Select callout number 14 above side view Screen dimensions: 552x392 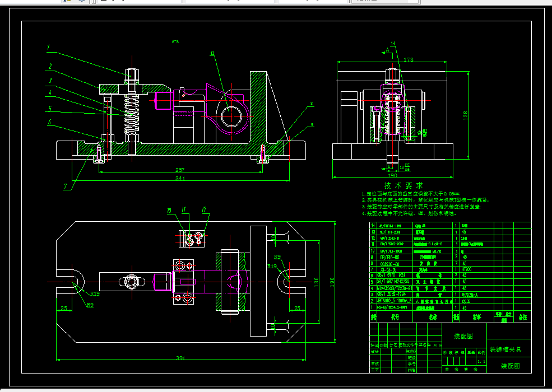point(393,44)
